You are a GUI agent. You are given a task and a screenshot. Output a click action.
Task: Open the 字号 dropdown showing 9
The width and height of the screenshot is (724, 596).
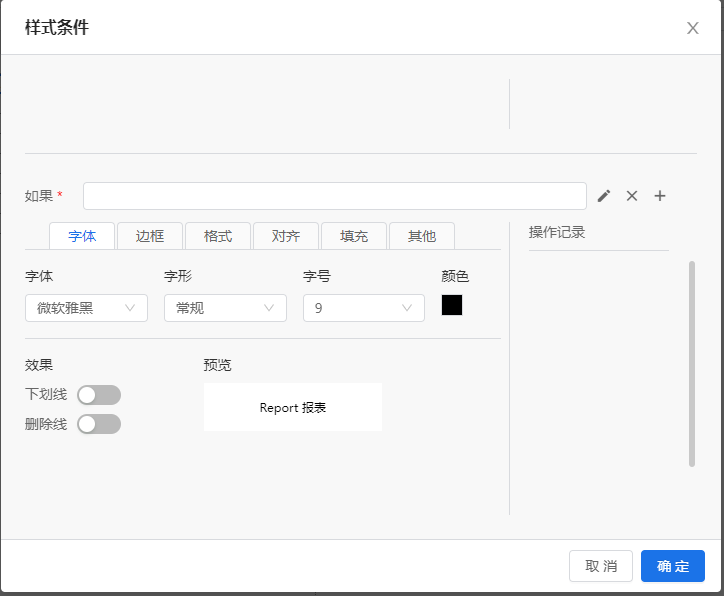point(364,308)
